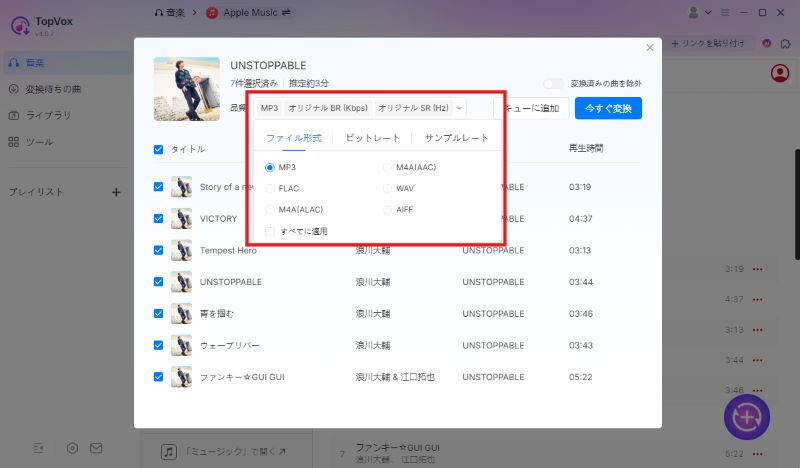The image size is (800, 468).
Task: Switch to the ファイル形式 tab
Action: pyautogui.click(x=294, y=138)
